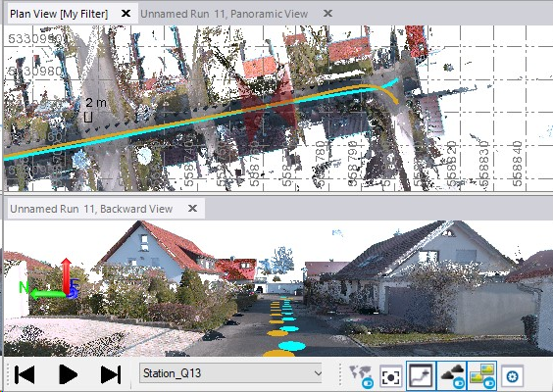Screen dimensions: 553x392
Task: Select the Station_Q13 combo box field
Action: tap(231, 373)
